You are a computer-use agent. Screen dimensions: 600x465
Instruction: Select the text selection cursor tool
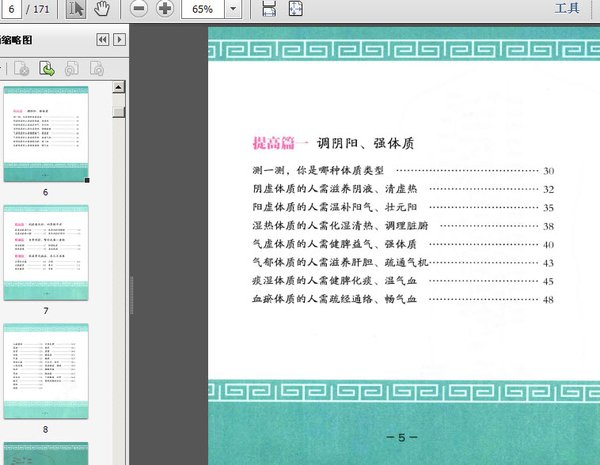pos(76,8)
